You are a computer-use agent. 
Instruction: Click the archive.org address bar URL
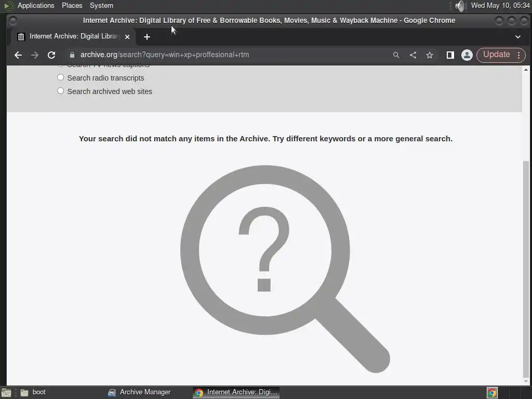click(x=165, y=55)
